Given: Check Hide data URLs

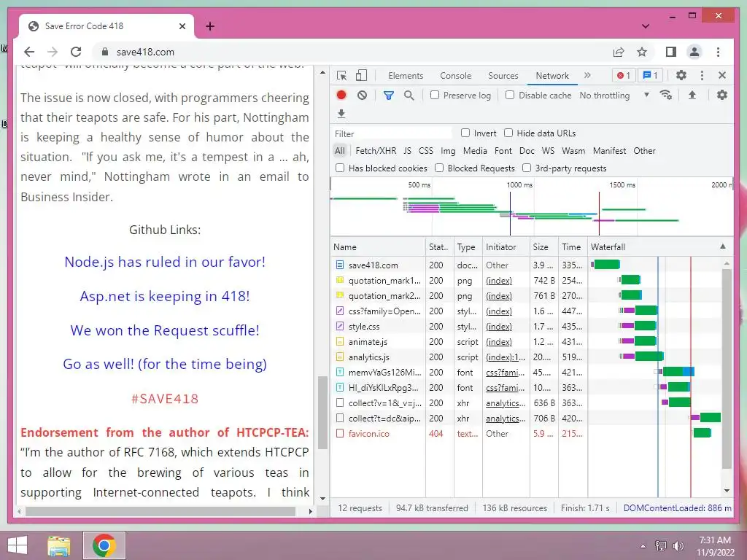Looking at the screenshot, I should pyautogui.click(x=508, y=133).
